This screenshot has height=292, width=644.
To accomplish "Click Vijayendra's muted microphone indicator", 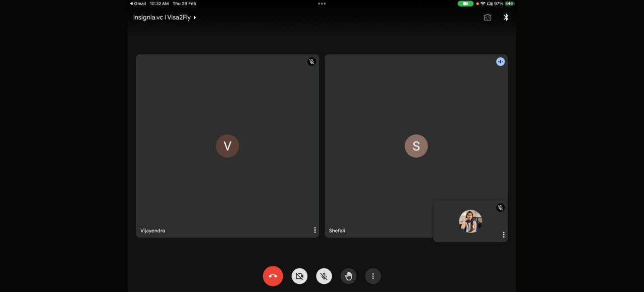I will click(x=311, y=62).
